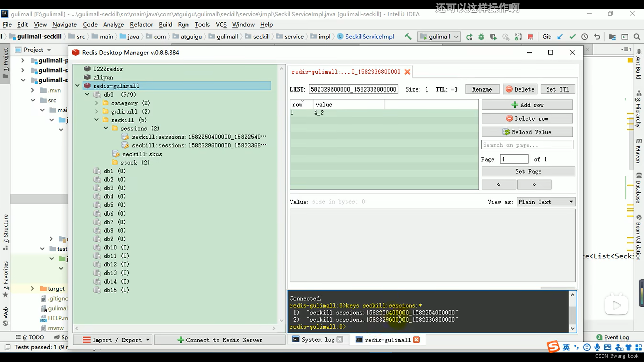Viewport: 644px width, 362px height.
Task: Click Add row button
Action: (x=527, y=105)
